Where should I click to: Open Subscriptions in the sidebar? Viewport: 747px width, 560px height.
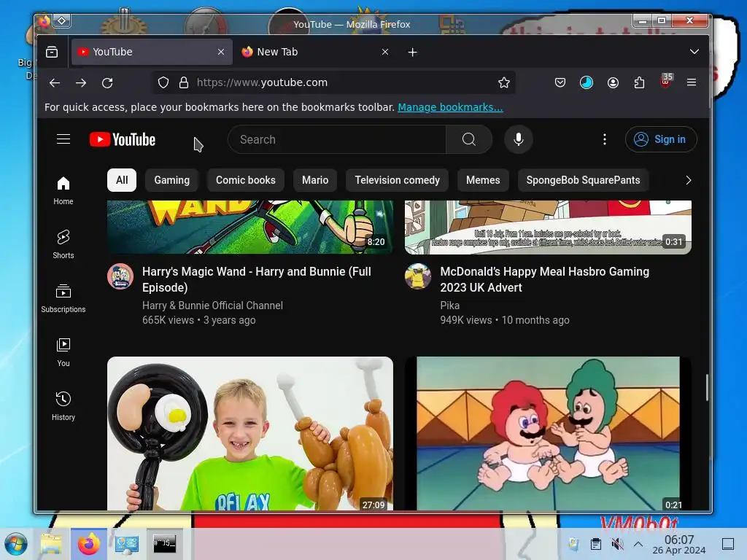(63, 298)
